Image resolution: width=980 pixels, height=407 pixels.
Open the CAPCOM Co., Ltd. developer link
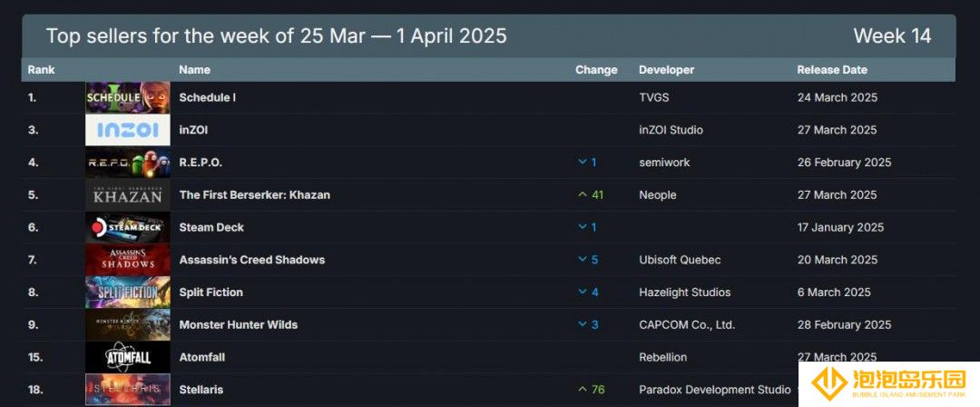point(687,325)
